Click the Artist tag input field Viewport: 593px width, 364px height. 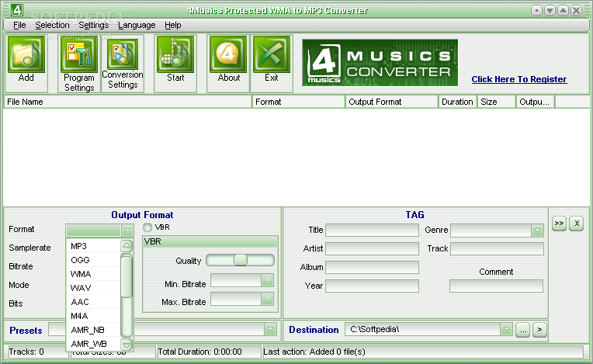pos(372,248)
